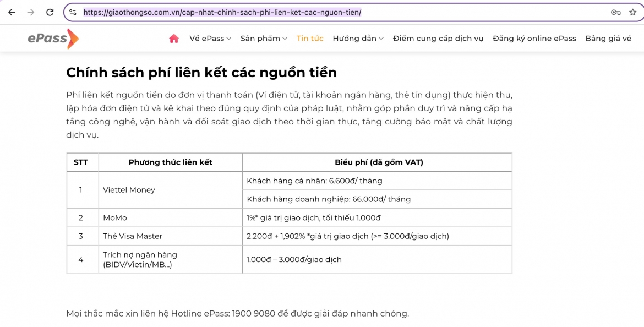The height and width of the screenshot is (327, 644).
Task: Open Đăng ký online ePass
Action: (534, 39)
